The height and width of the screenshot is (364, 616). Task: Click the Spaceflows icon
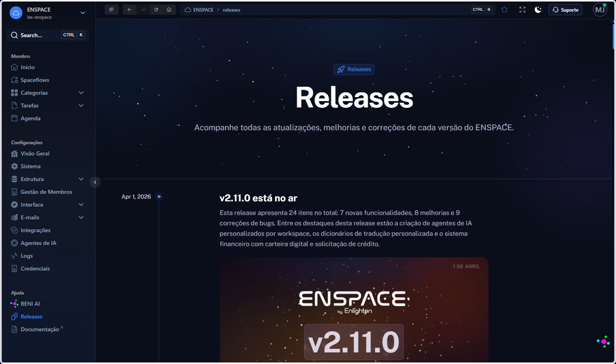[14, 80]
